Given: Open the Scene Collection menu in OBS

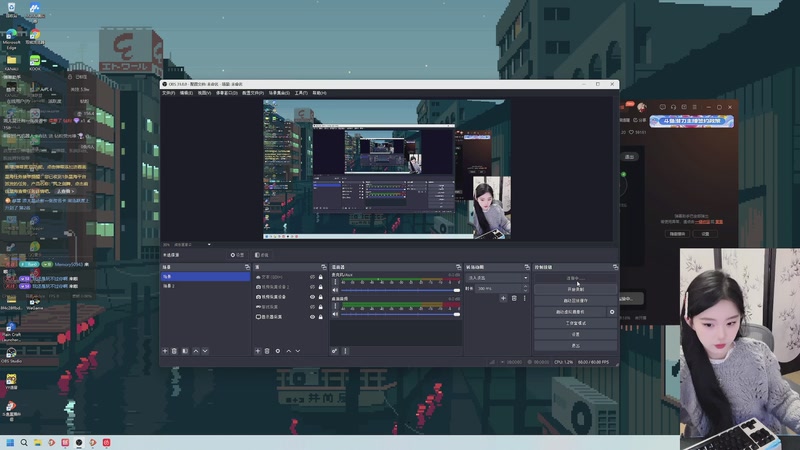Looking at the screenshot, I should [279, 93].
